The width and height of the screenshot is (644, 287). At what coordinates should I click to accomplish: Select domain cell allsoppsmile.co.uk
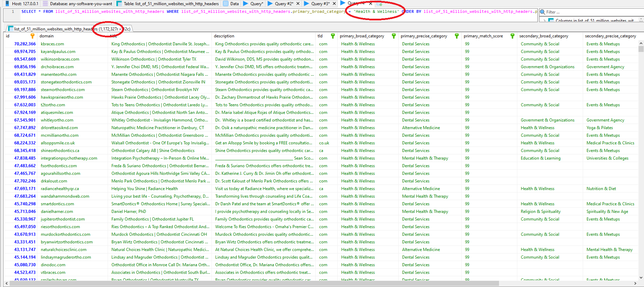point(73,143)
